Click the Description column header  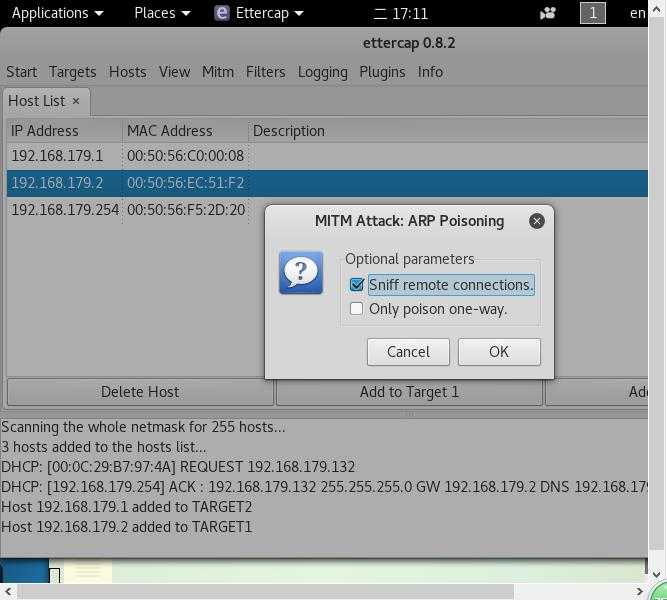click(448, 131)
